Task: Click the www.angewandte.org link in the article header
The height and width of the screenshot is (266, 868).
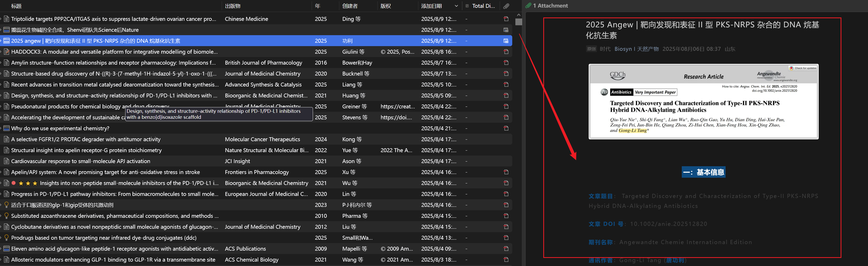Action: pyautogui.click(x=785, y=80)
